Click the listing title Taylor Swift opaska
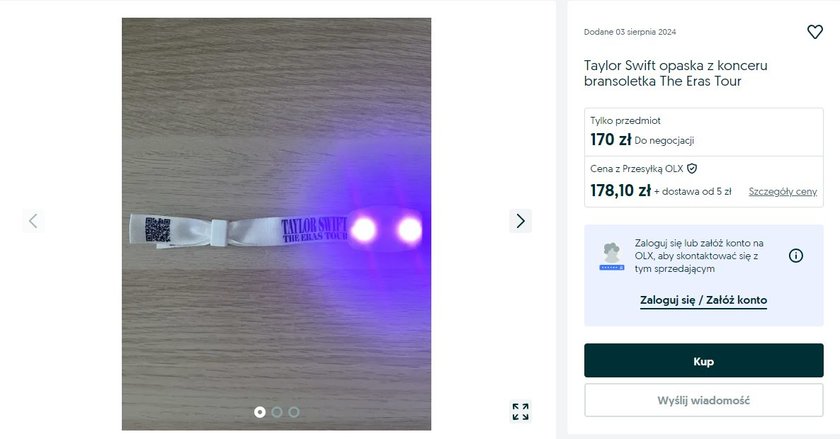The height and width of the screenshot is (439, 840). point(676,73)
